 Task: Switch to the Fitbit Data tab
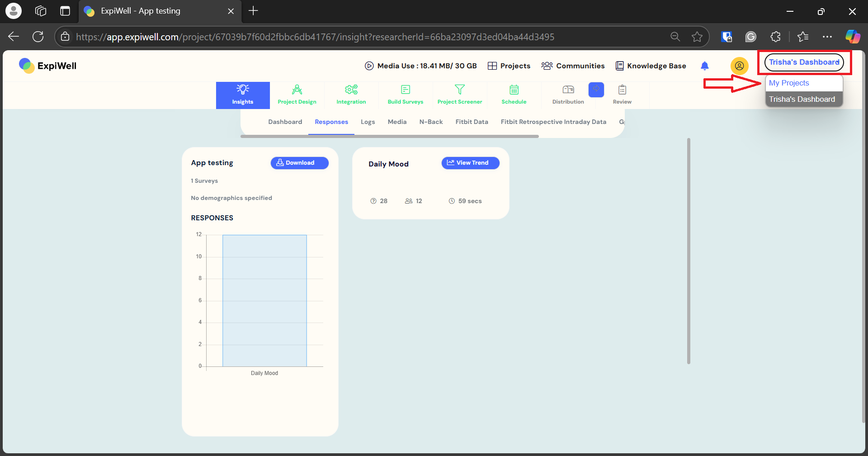(472, 122)
